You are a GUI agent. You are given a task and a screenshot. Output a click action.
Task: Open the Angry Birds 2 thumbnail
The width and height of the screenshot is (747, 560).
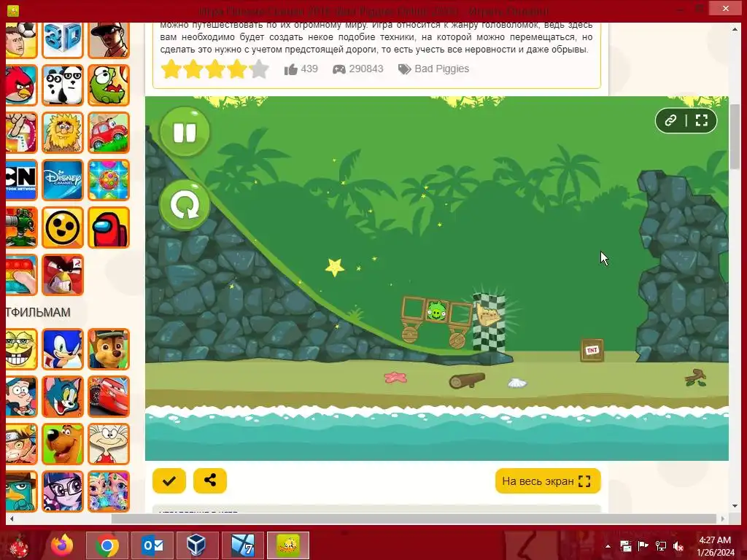coord(63,275)
